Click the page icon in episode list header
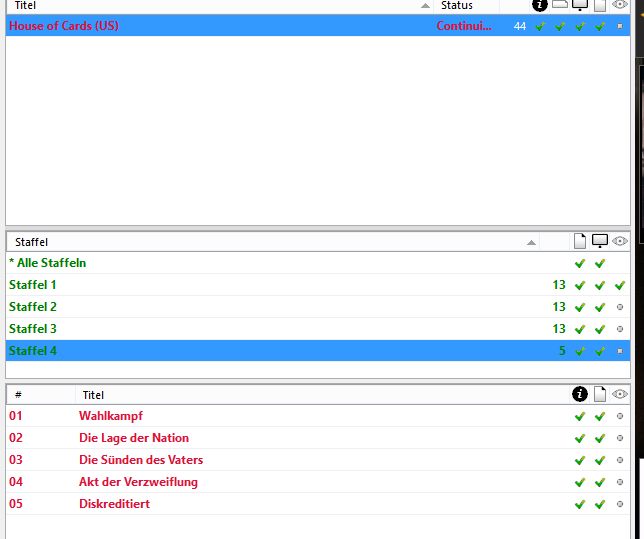The image size is (644, 539). pyautogui.click(x=600, y=394)
